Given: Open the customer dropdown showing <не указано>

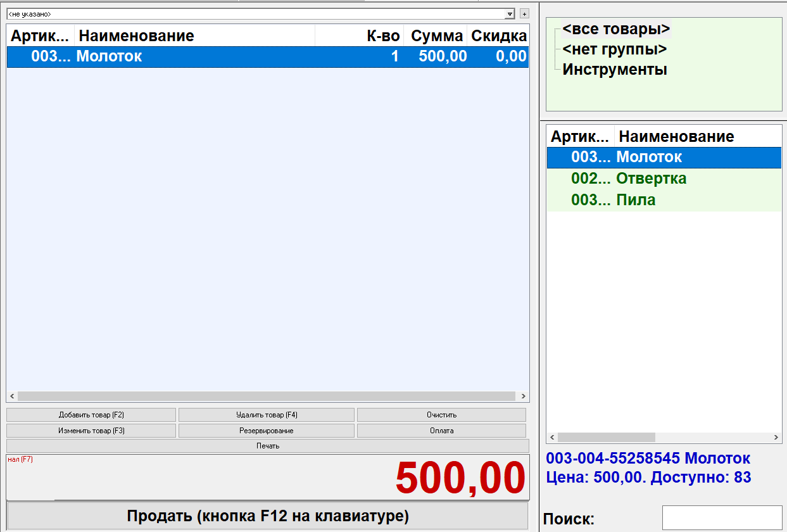Looking at the screenshot, I should point(261,13).
